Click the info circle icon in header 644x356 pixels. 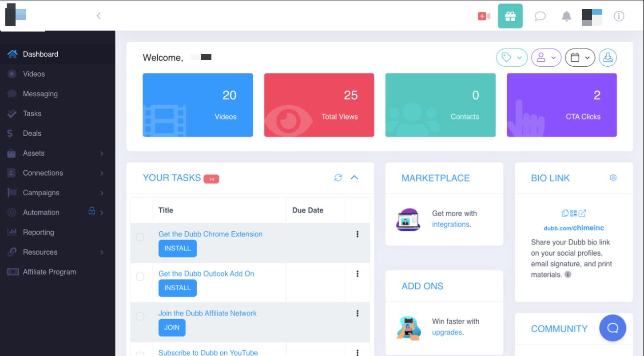(x=619, y=16)
